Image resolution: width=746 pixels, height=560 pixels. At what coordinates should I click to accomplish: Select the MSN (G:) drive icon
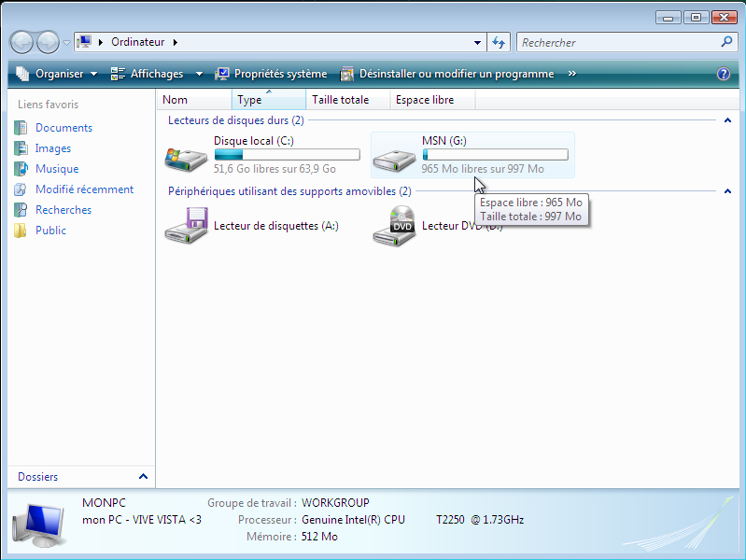pyautogui.click(x=394, y=157)
